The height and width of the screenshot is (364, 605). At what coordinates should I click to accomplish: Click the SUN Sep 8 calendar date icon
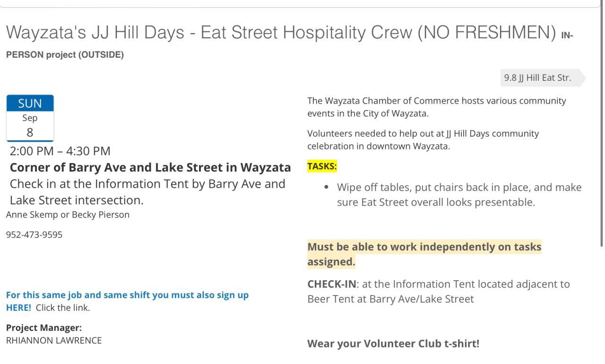30,118
